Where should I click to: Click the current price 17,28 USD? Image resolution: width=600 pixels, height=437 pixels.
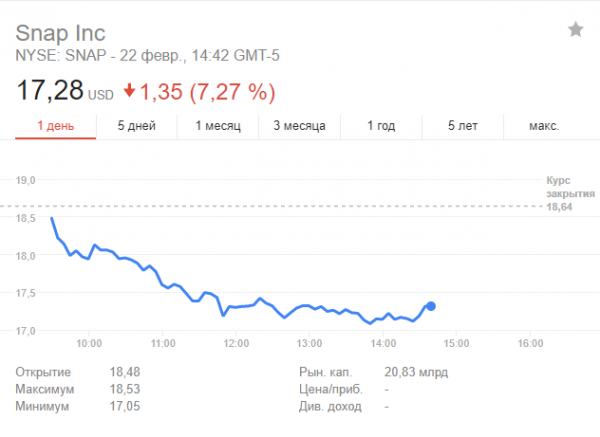pos(64,92)
